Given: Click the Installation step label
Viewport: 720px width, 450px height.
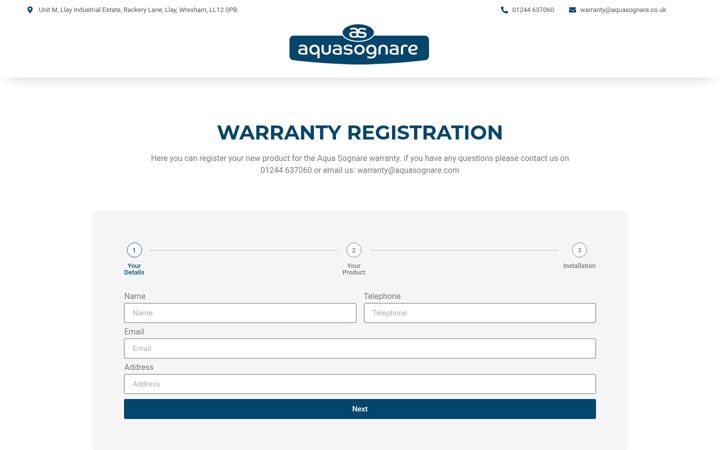Looking at the screenshot, I should [x=579, y=266].
